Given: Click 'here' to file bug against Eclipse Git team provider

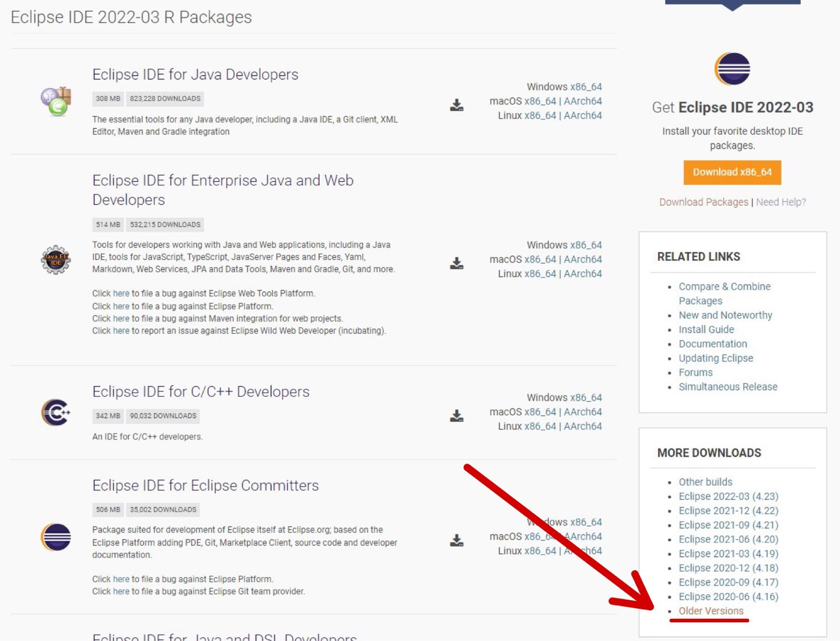Looking at the screenshot, I should point(121,591).
